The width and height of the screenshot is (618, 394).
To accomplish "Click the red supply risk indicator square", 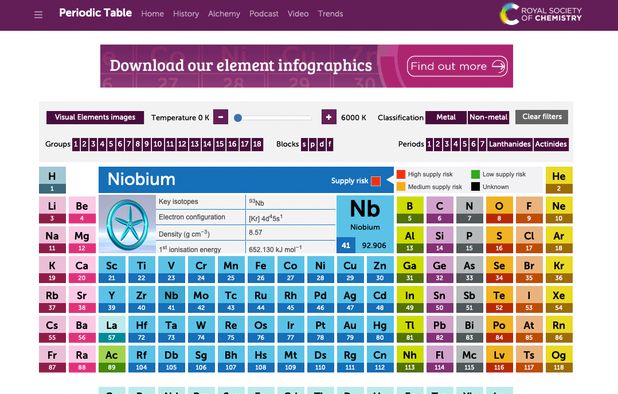I will [376, 181].
